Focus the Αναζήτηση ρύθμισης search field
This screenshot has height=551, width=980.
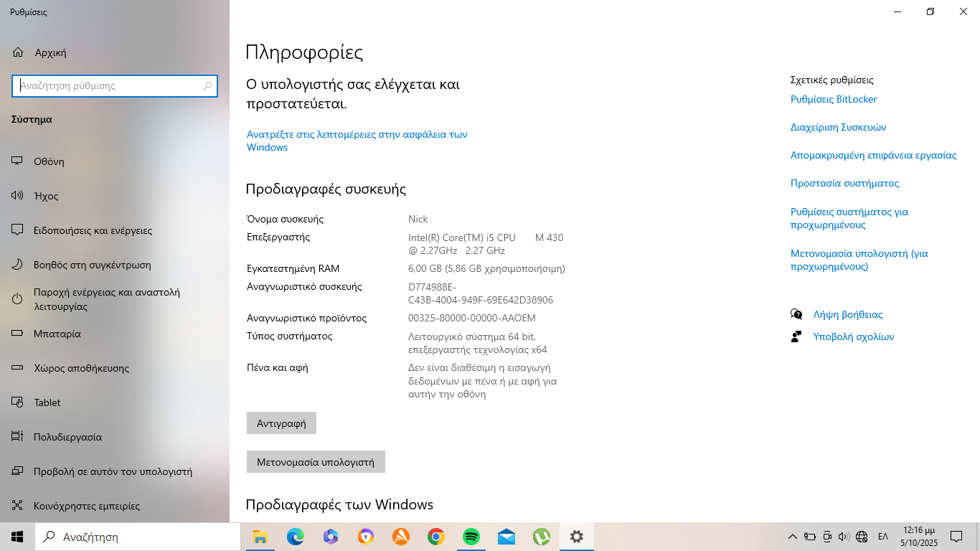coord(115,85)
